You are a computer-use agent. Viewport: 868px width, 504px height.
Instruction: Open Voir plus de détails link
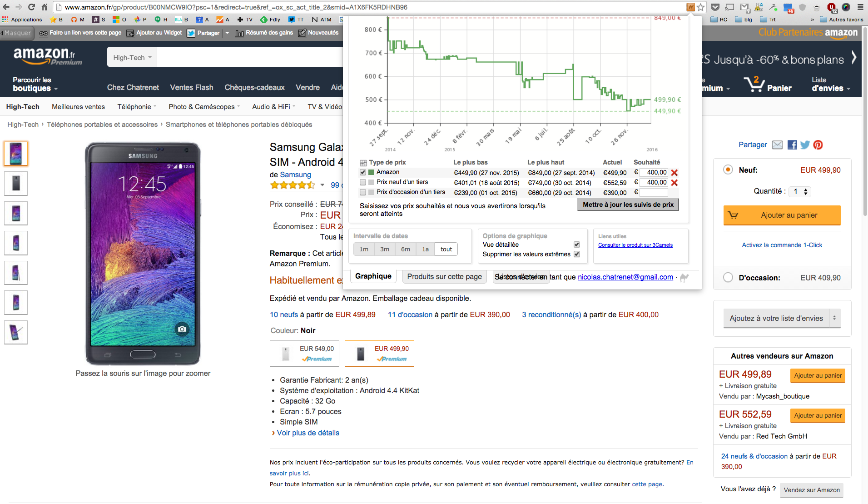308,433
